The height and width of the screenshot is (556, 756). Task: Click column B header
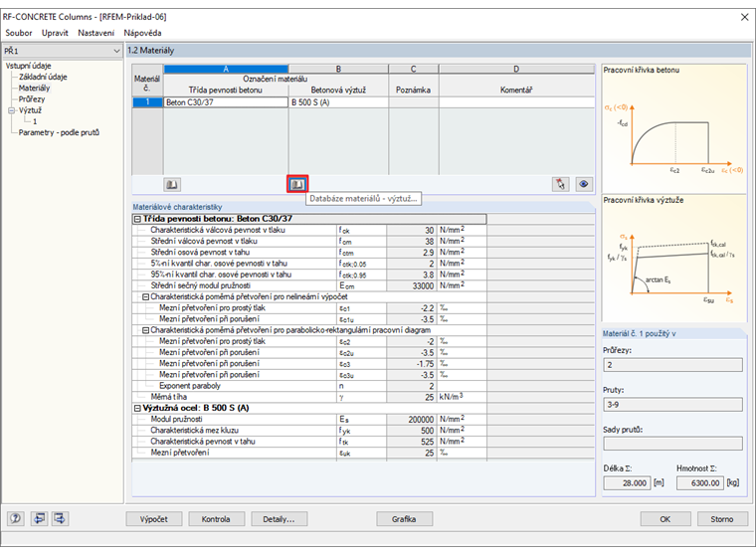coord(338,69)
